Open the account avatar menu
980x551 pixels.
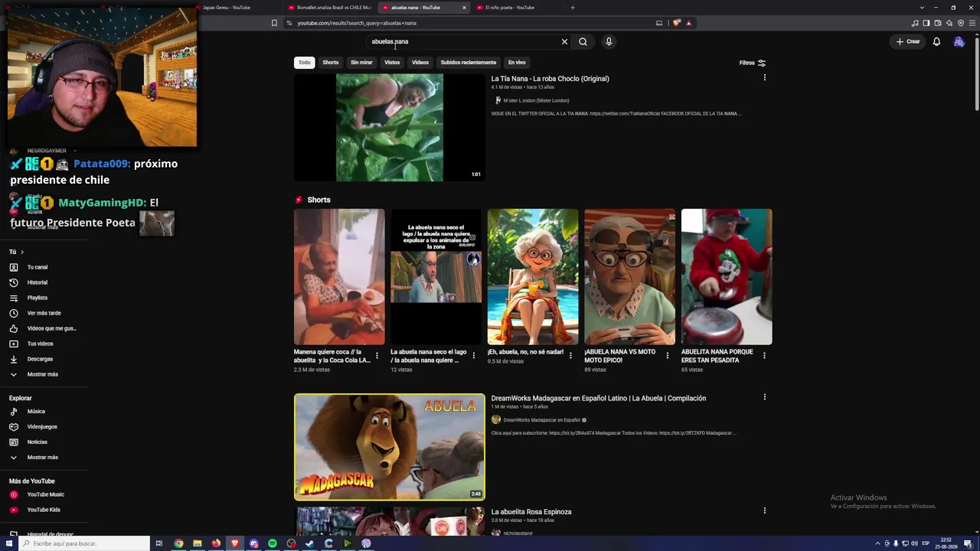click(x=959, y=41)
